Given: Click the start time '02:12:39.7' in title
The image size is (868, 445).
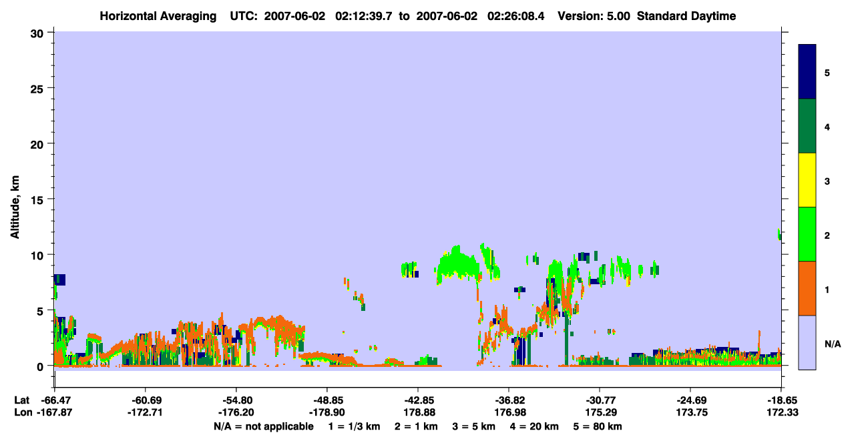Looking at the screenshot, I should tap(365, 16).
